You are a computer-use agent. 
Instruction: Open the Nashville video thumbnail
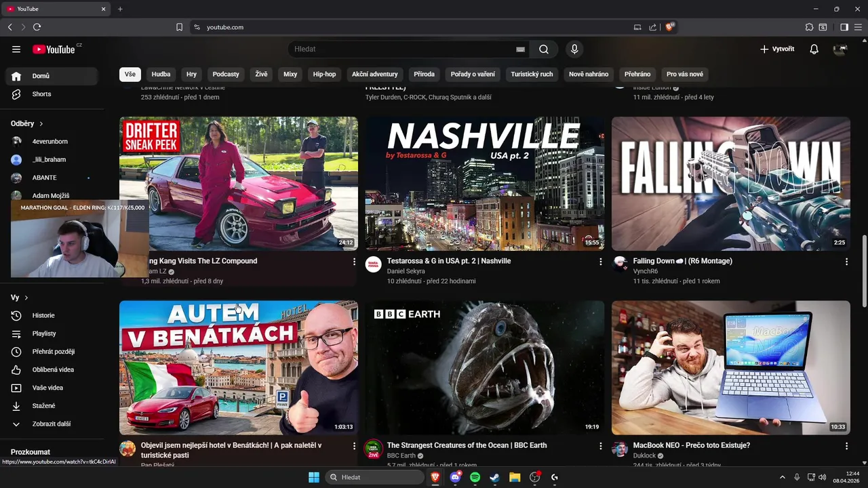point(485,184)
